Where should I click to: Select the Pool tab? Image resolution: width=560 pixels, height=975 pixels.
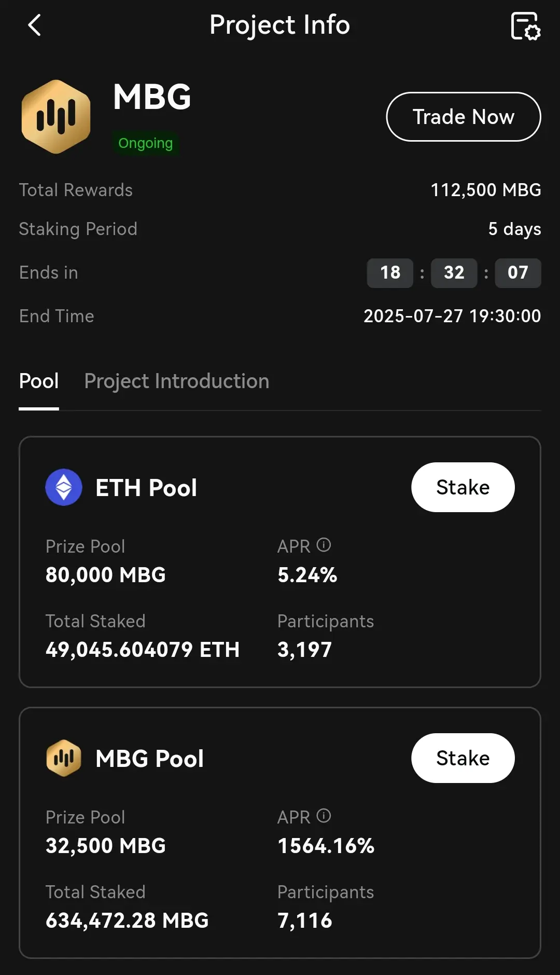tap(39, 381)
